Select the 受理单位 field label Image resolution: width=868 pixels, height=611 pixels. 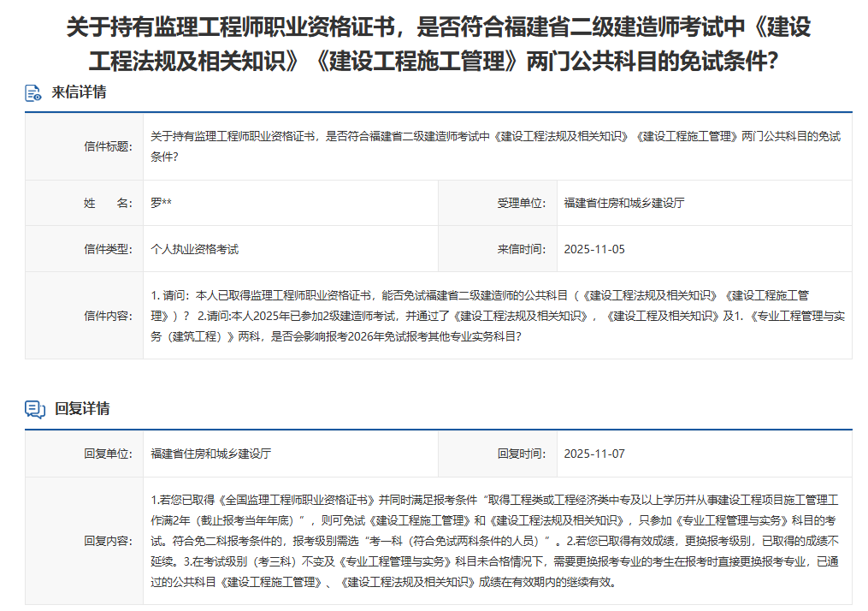[x=521, y=203]
